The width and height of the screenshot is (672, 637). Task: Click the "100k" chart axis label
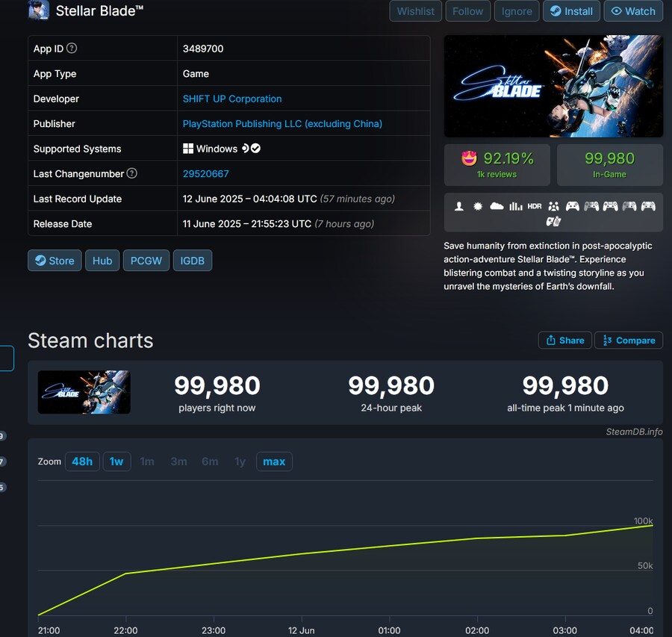644,521
